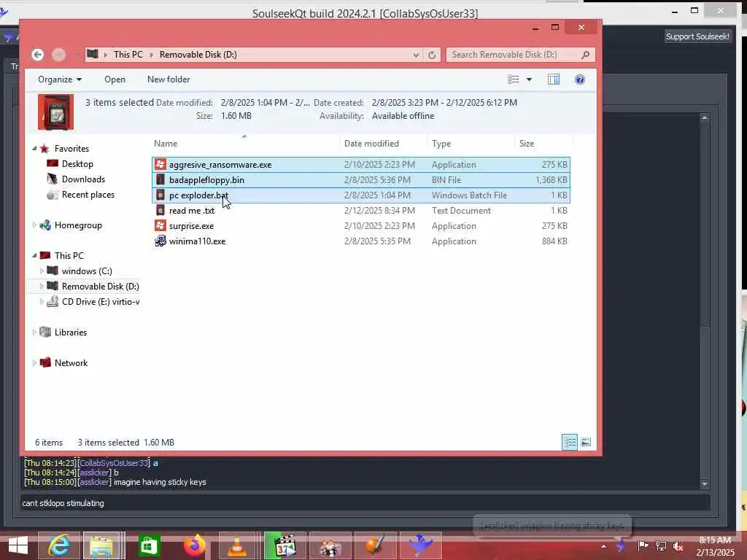Open VLC media player from taskbar
This screenshot has height=560, width=747.
coord(237,545)
